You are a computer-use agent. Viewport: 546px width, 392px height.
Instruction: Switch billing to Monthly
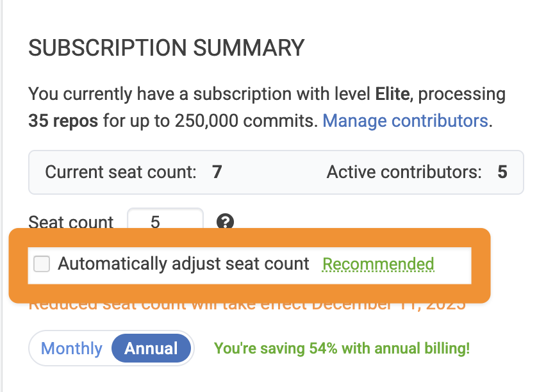click(71, 348)
